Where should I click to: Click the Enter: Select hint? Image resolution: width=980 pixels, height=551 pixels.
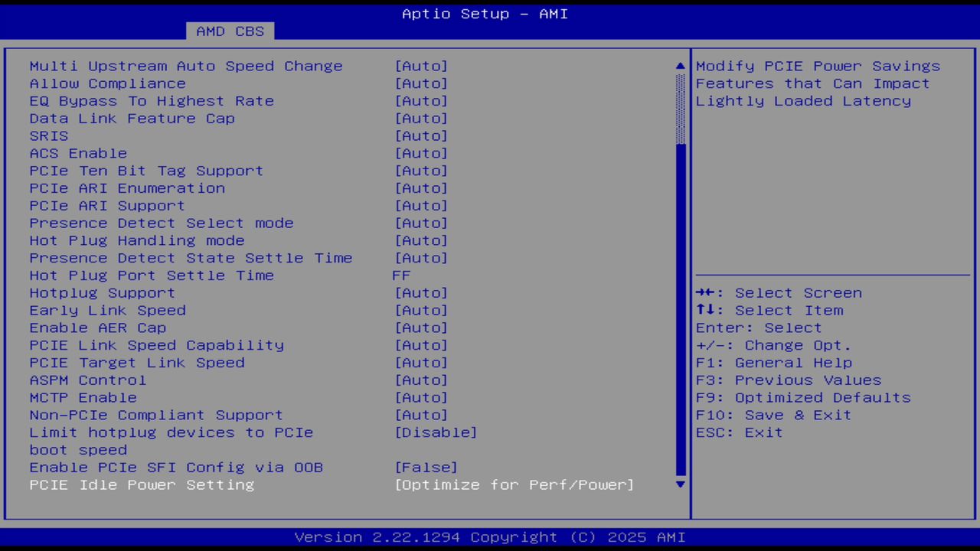click(x=759, y=328)
